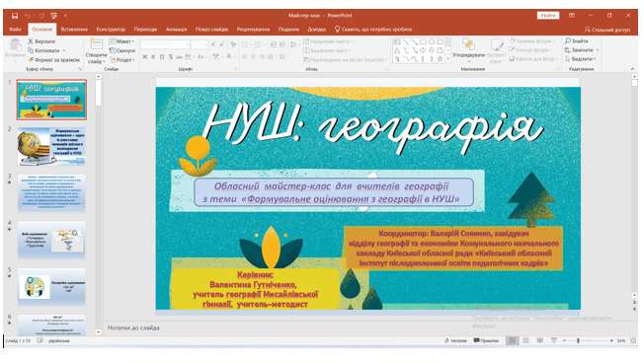Switch to Переходи ribbon tab
Image resolution: width=644 pixels, height=363 pixels.
pyautogui.click(x=145, y=30)
